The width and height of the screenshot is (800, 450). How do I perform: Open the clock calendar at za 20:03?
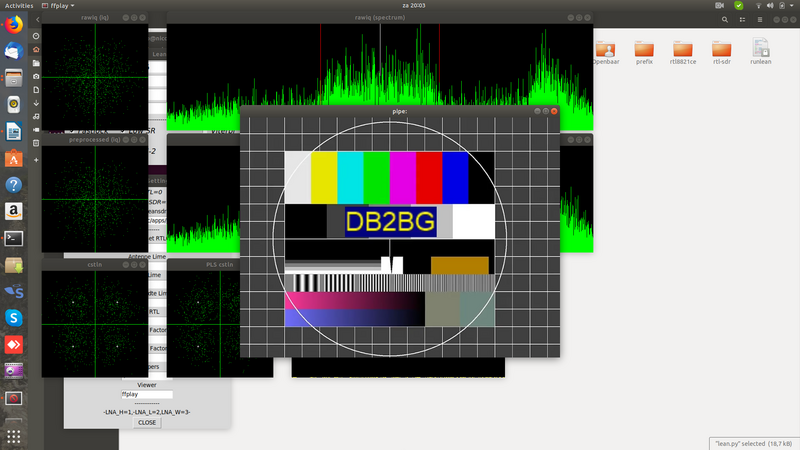[x=400, y=5]
